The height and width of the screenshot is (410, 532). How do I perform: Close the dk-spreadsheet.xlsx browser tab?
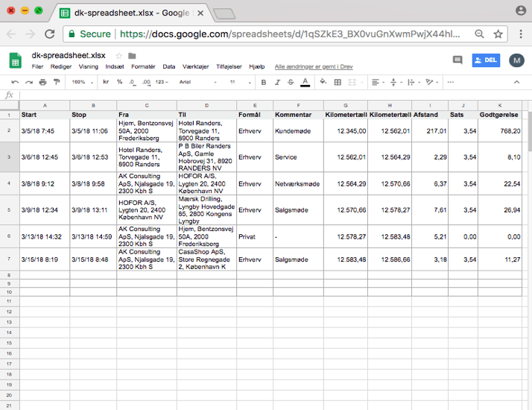200,13
